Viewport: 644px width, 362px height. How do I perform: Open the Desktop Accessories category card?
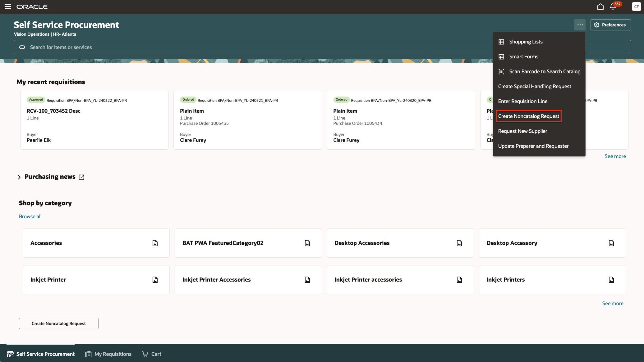[400, 243]
